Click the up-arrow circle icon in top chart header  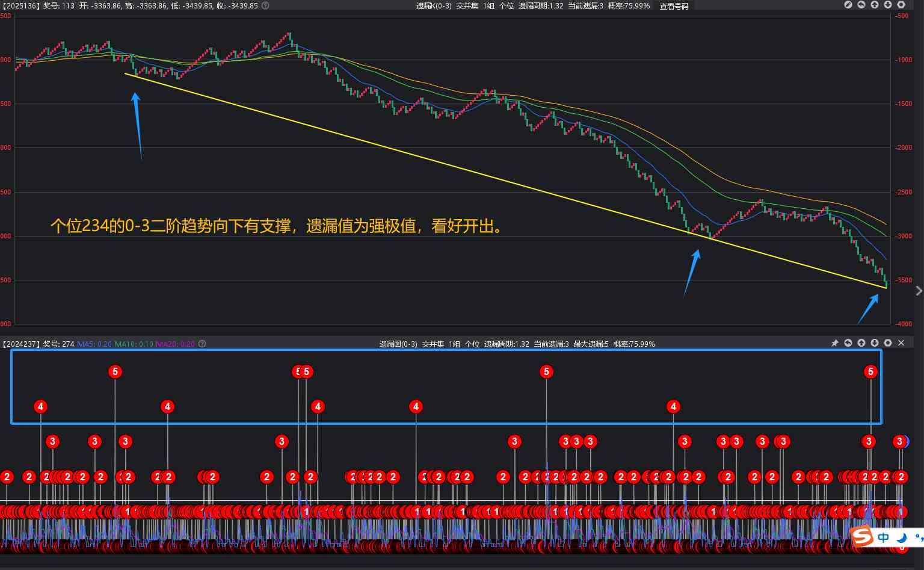click(x=875, y=5)
